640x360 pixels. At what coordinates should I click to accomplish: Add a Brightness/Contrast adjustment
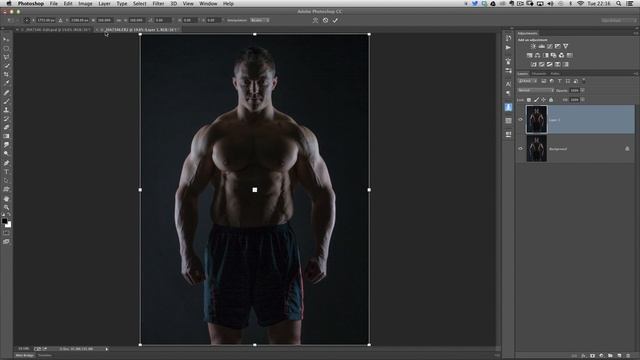point(533,47)
